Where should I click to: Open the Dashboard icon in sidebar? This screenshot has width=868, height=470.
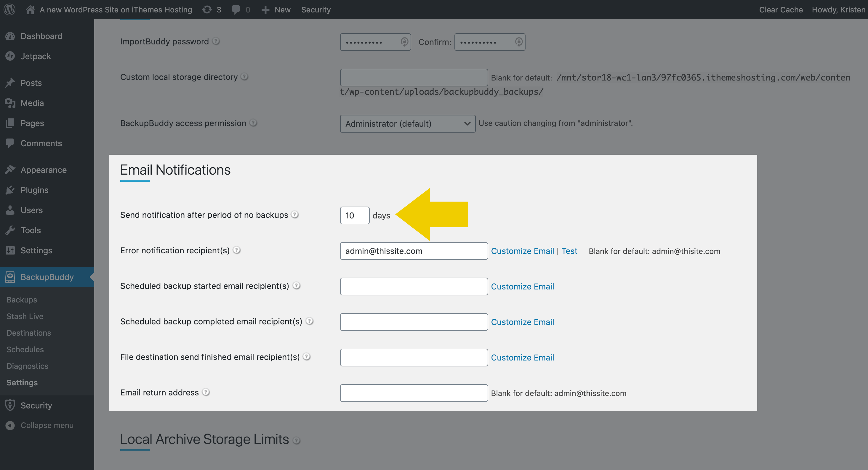tap(10, 36)
